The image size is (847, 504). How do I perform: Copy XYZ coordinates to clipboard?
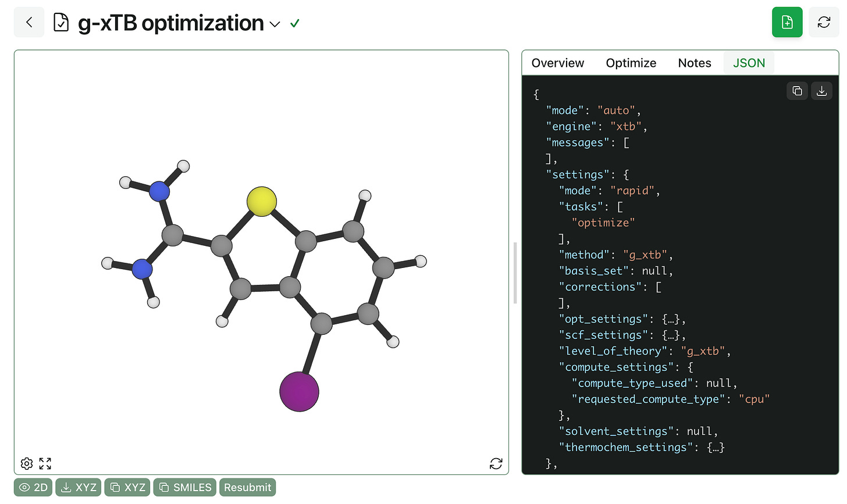pos(127,487)
